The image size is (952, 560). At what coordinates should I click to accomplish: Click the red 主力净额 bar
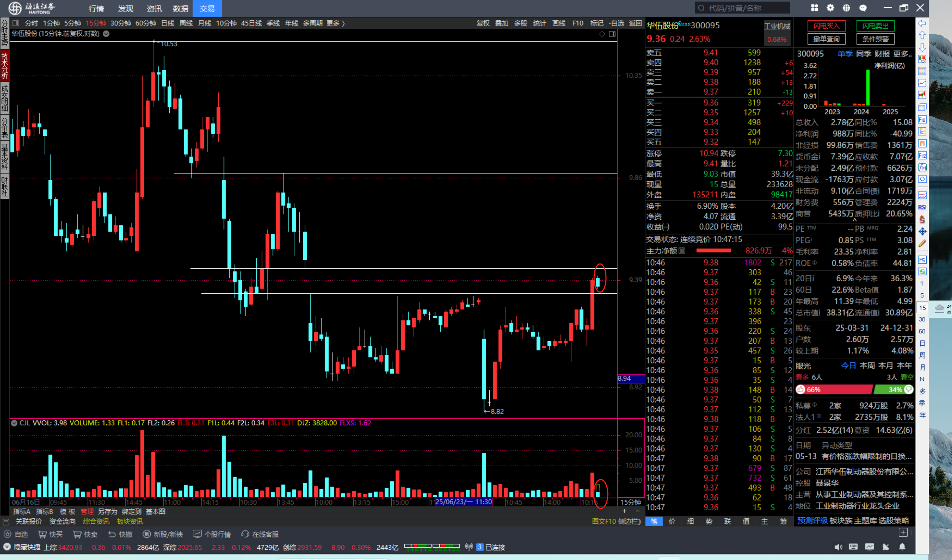(713, 250)
